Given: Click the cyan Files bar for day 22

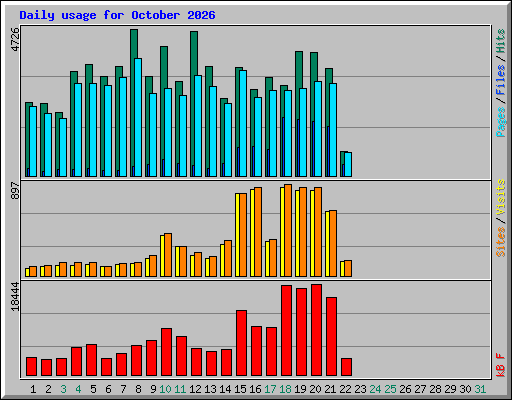Looking at the screenshot, I should 348,164.
